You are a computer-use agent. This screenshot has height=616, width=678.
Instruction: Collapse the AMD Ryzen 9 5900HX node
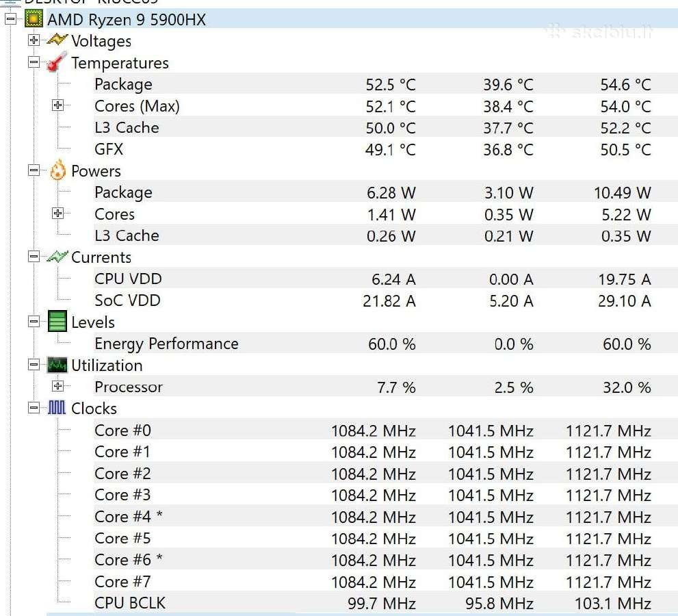pyautogui.click(x=11, y=19)
